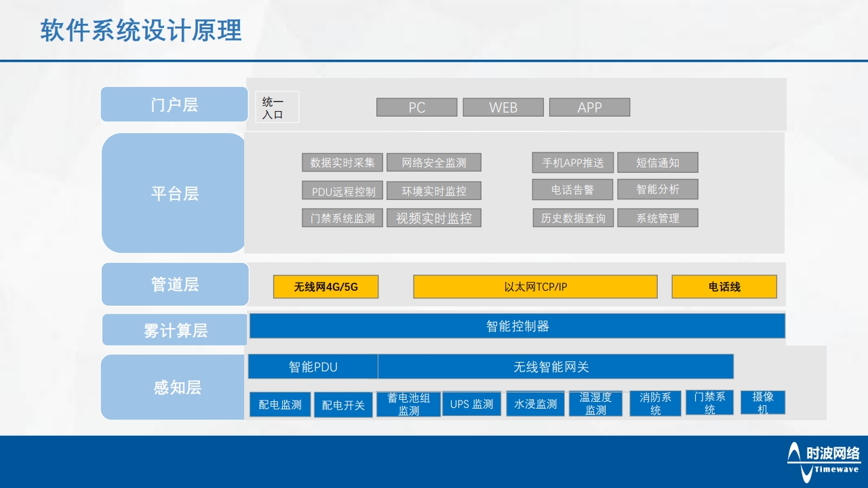Screen dimensions: 868x488
Task: Collapse the 门户层 layer section
Action: click(174, 104)
